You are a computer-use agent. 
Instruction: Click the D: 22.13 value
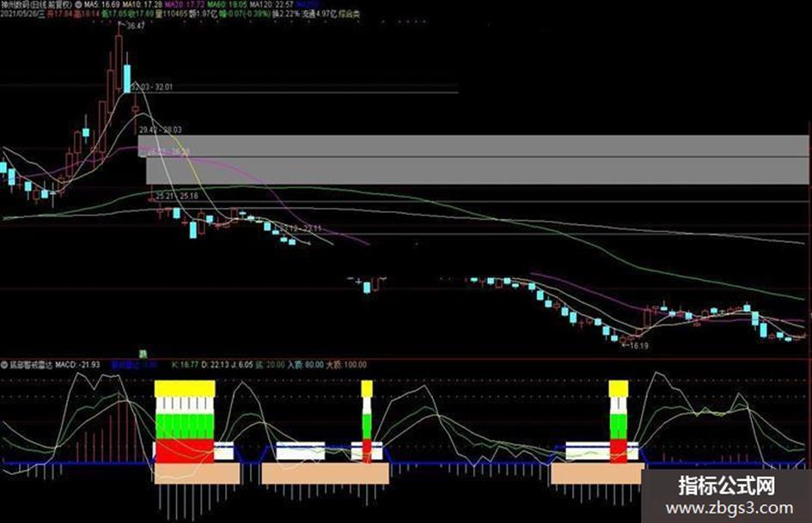point(213,364)
